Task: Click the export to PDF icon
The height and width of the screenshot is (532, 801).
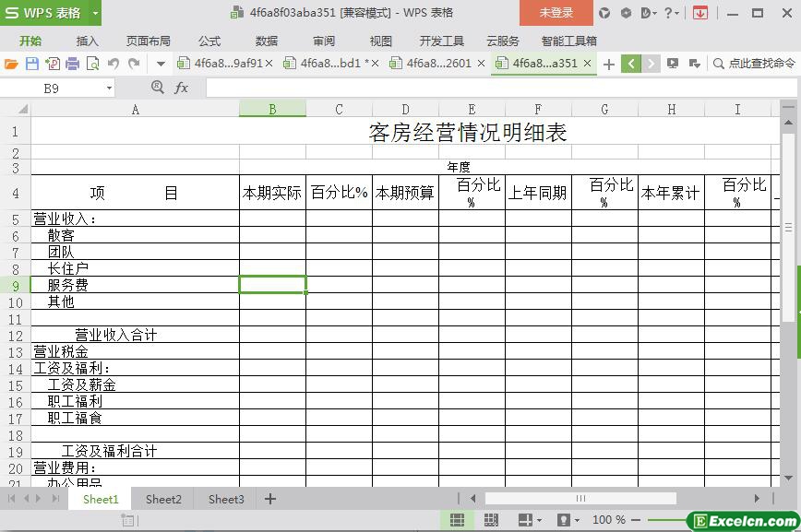Action: pos(52,64)
